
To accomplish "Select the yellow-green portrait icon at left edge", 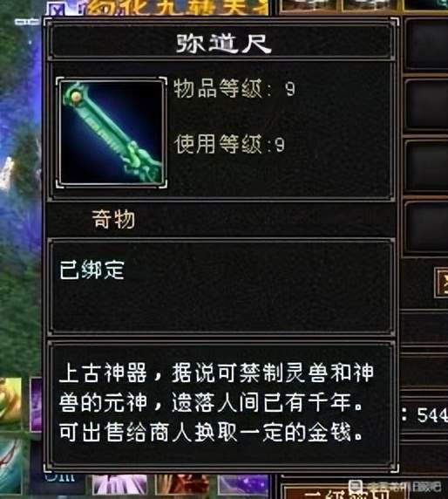I will pyautogui.click(x=10, y=404).
